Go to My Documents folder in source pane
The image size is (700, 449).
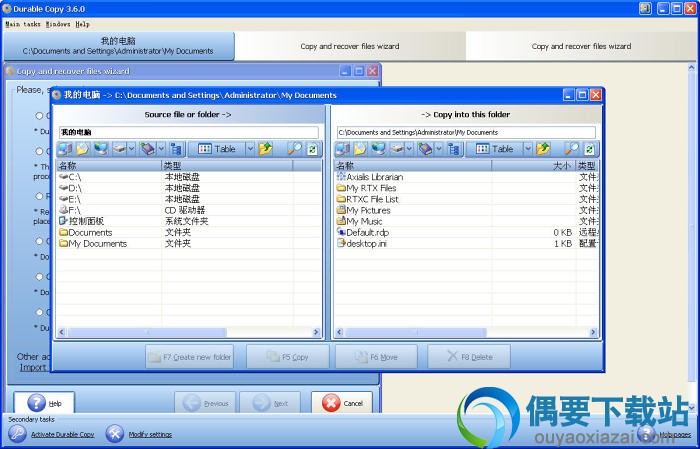point(83,149)
